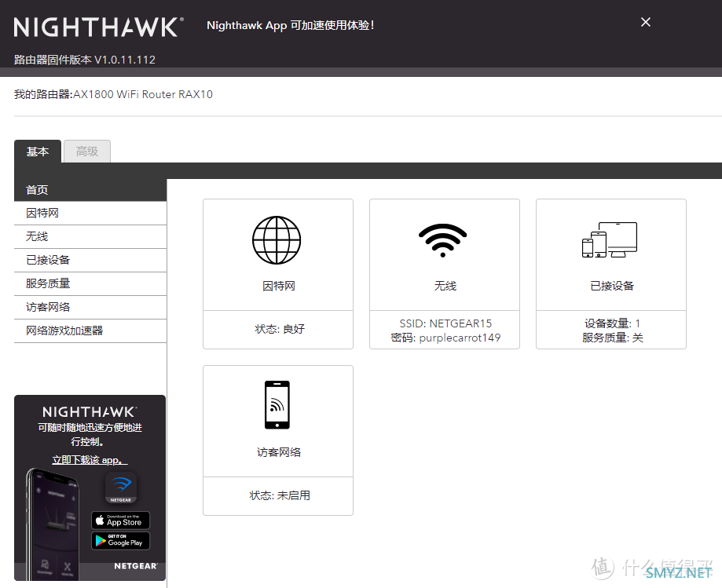
Task: Click the NETGEAR logo in the promo banner
Action: 135,566
